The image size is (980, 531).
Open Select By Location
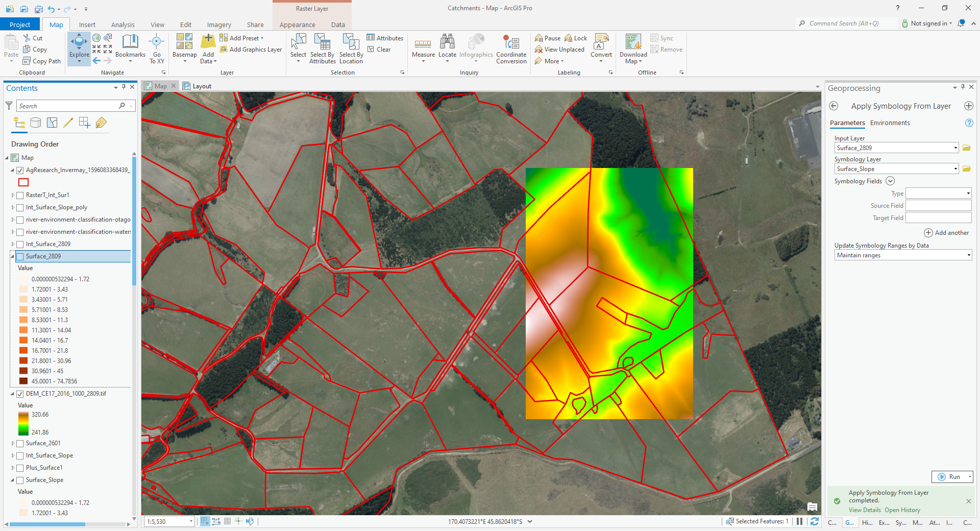[350, 49]
